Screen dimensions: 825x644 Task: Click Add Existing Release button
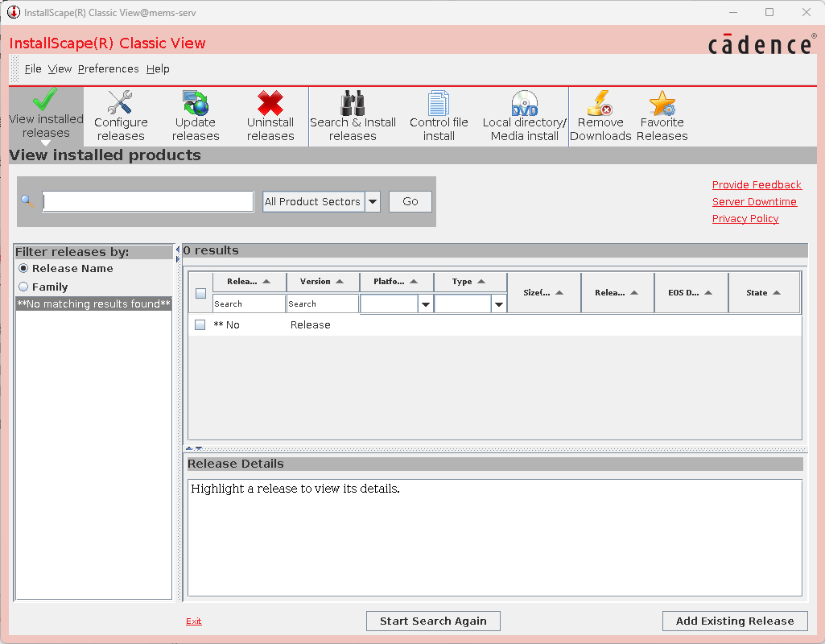(x=735, y=621)
